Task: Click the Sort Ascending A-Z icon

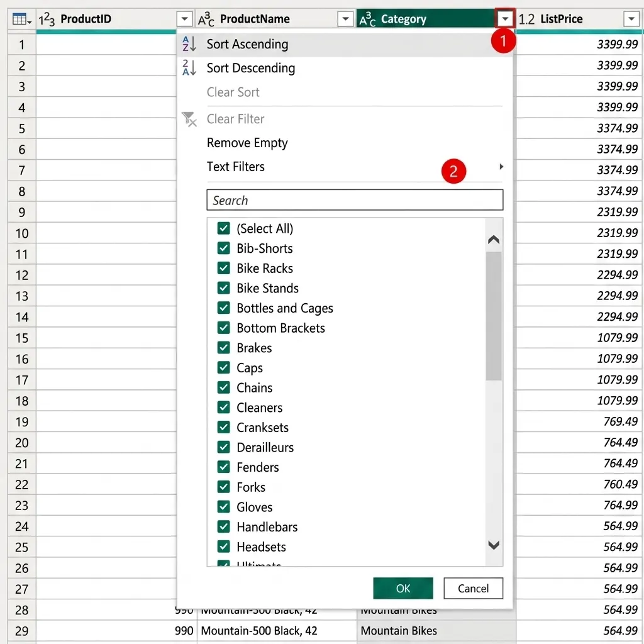Action: 189,44
